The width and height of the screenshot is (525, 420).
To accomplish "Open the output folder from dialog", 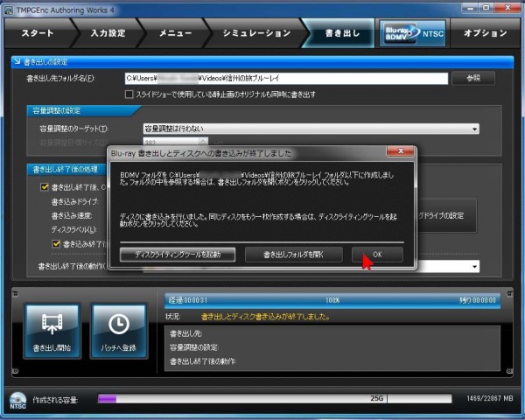I will point(294,255).
